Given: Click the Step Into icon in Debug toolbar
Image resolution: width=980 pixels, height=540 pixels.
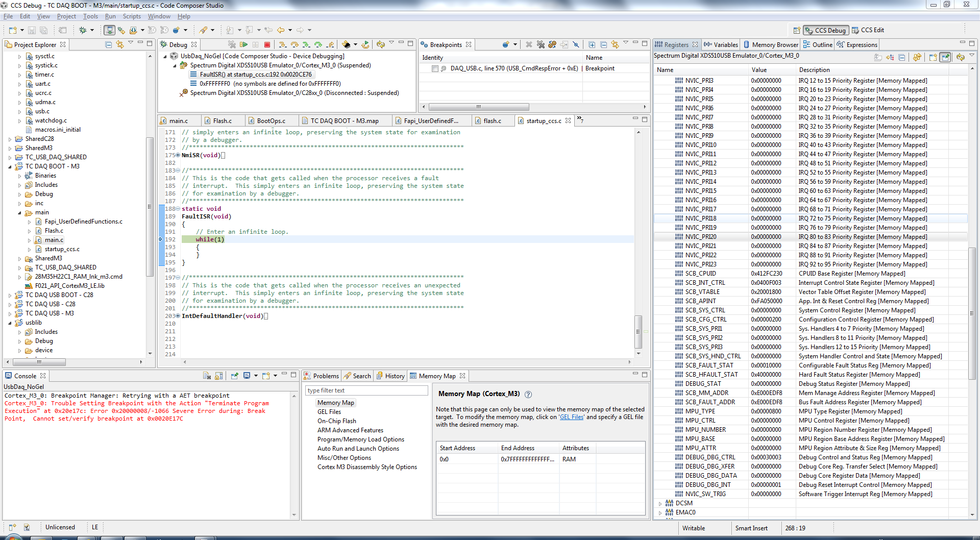Looking at the screenshot, I should pos(282,45).
